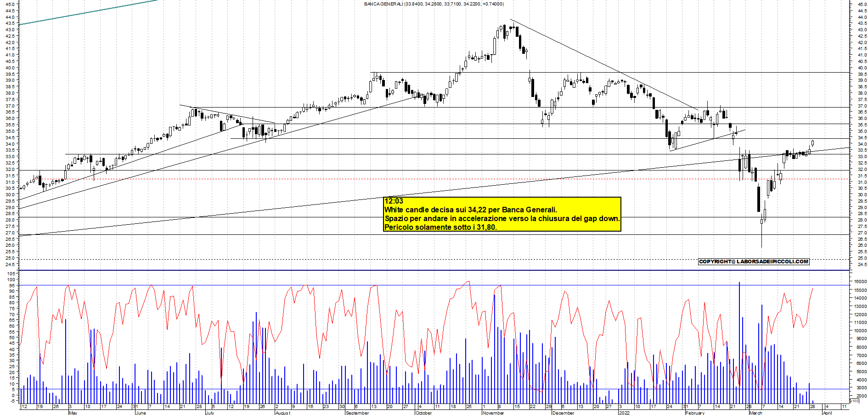The image size is (868, 415).
Task: Click the '95' oscillator axis label
Action: pos(12,285)
